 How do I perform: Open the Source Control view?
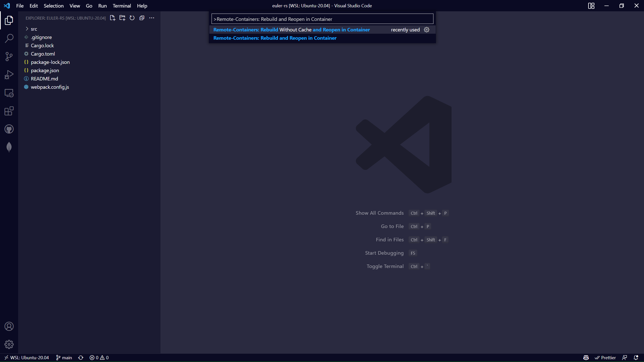tap(9, 57)
